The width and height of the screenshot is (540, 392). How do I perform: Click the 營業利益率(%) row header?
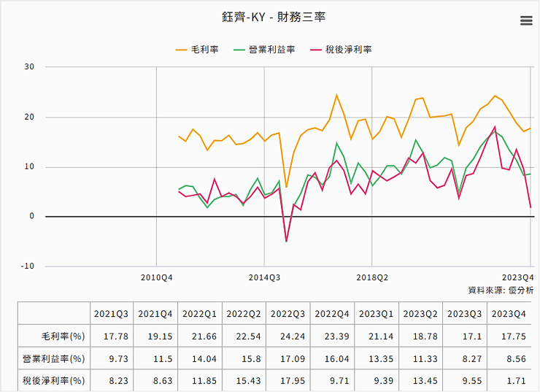point(55,358)
